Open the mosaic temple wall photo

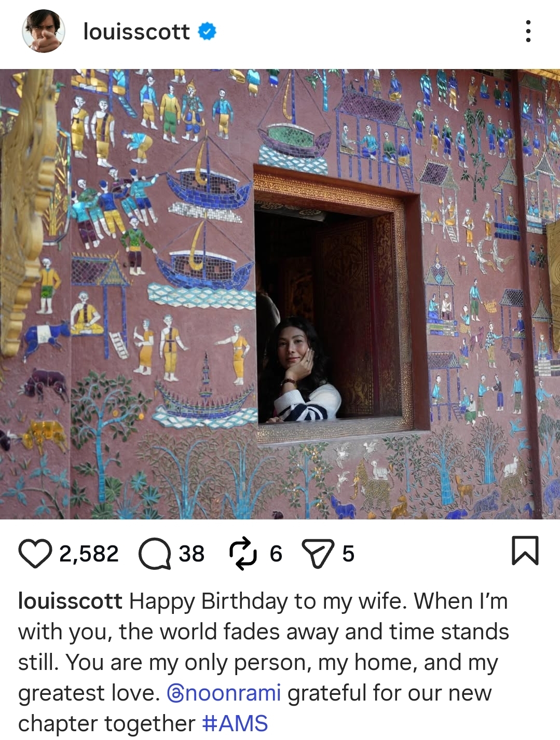[x=280, y=294]
